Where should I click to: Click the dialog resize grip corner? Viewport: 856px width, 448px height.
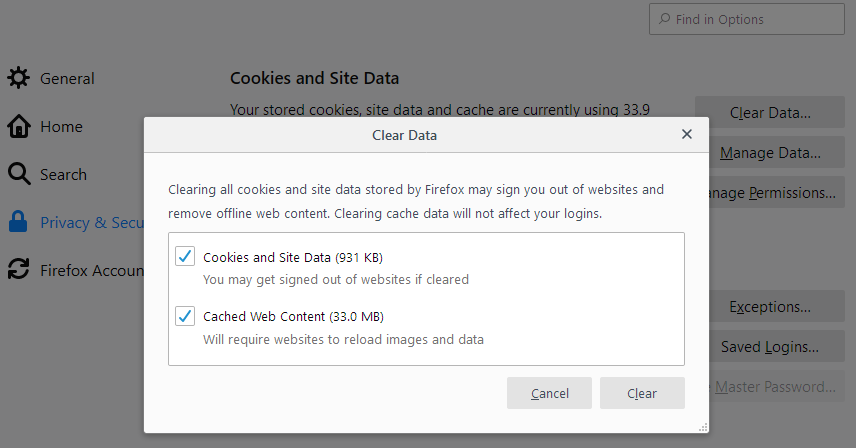pyautogui.click(x=703, y=427)
